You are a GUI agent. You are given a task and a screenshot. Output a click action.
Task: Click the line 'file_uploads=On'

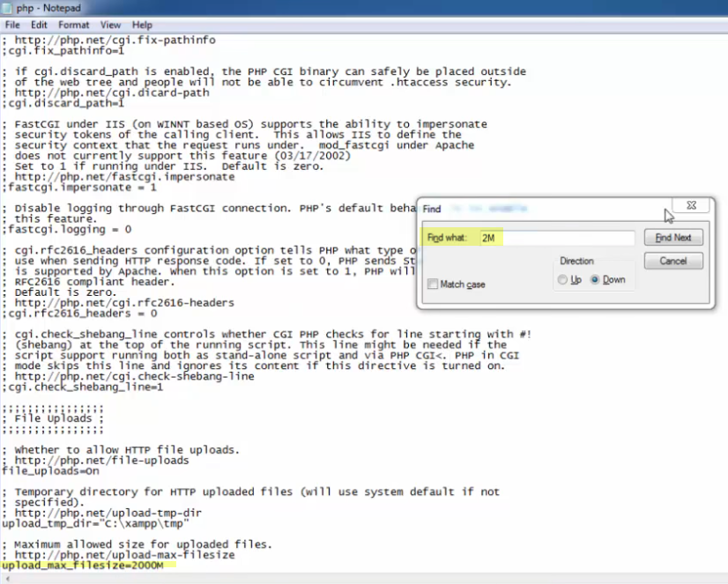coord(50,471)
